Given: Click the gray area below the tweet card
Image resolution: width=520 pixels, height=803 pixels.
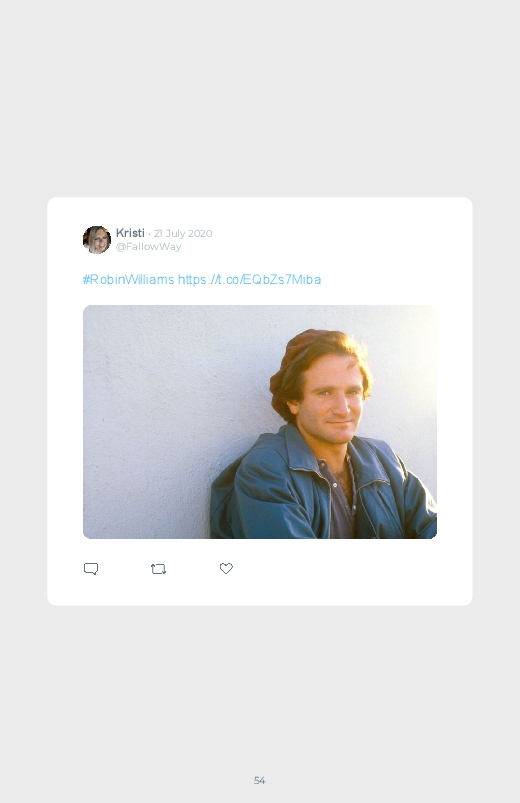Looking at the screenshot, I should [x=260, y=686].
